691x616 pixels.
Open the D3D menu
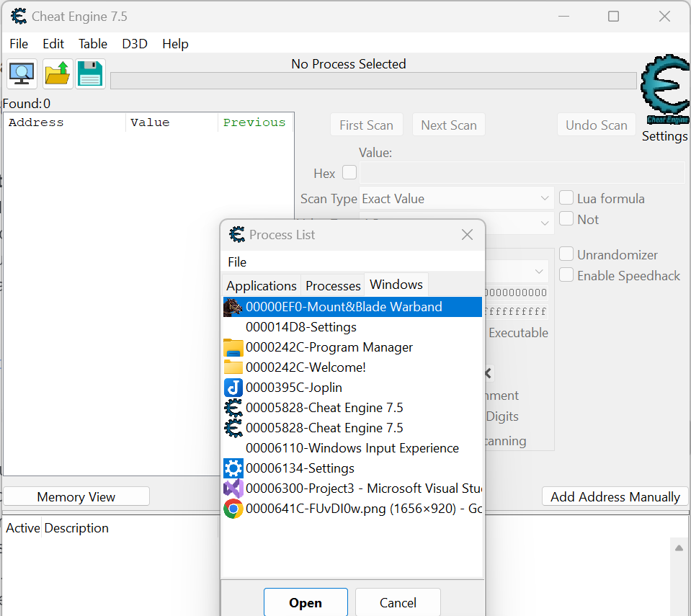135,44
